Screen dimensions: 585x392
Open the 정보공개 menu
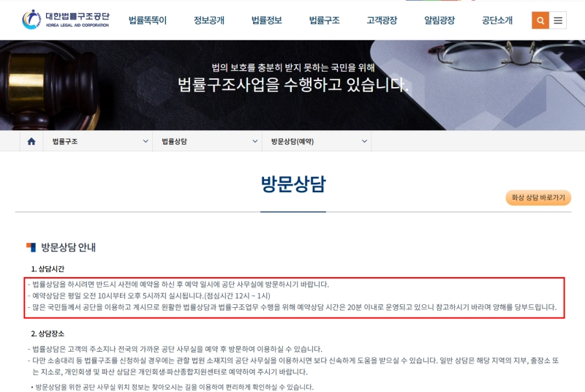click(x=209, y=20)
